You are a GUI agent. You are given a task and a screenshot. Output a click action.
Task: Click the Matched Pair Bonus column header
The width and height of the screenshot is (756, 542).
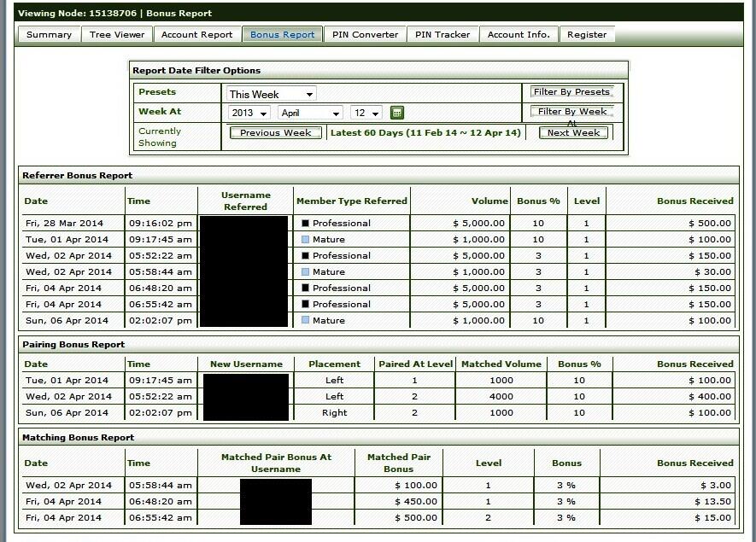(x=398, y=463)
